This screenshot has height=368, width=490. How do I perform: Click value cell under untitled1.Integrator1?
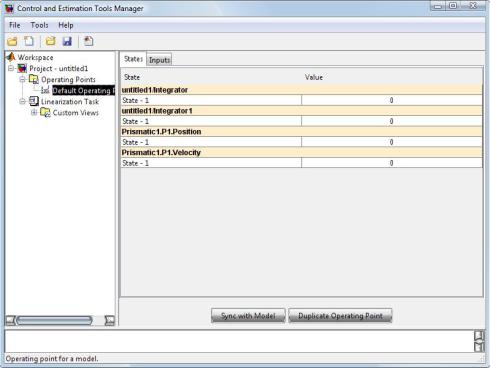[x=392, y=121]
